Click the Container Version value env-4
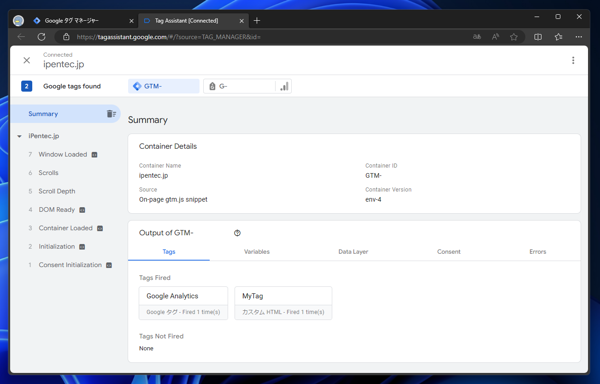 (x=373, y=200)
